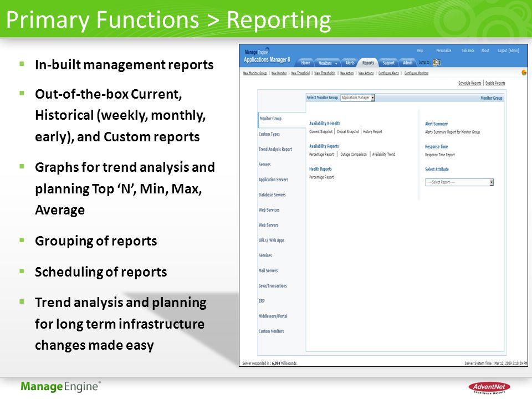
Task: Open the Support tab
Action: tap(388, 63)
